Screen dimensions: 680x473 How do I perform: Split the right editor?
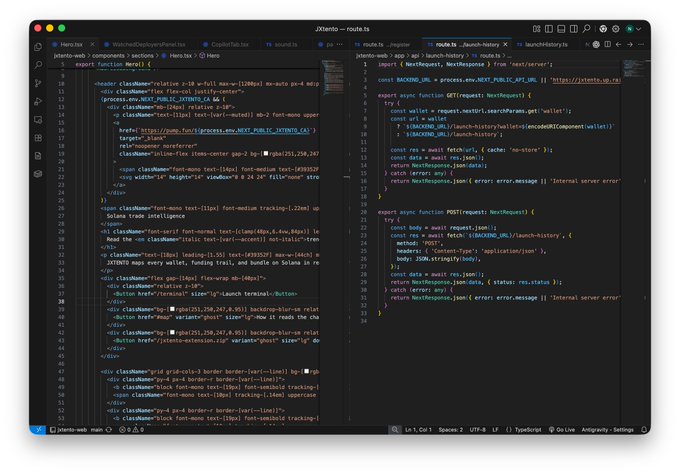(608, 44)
